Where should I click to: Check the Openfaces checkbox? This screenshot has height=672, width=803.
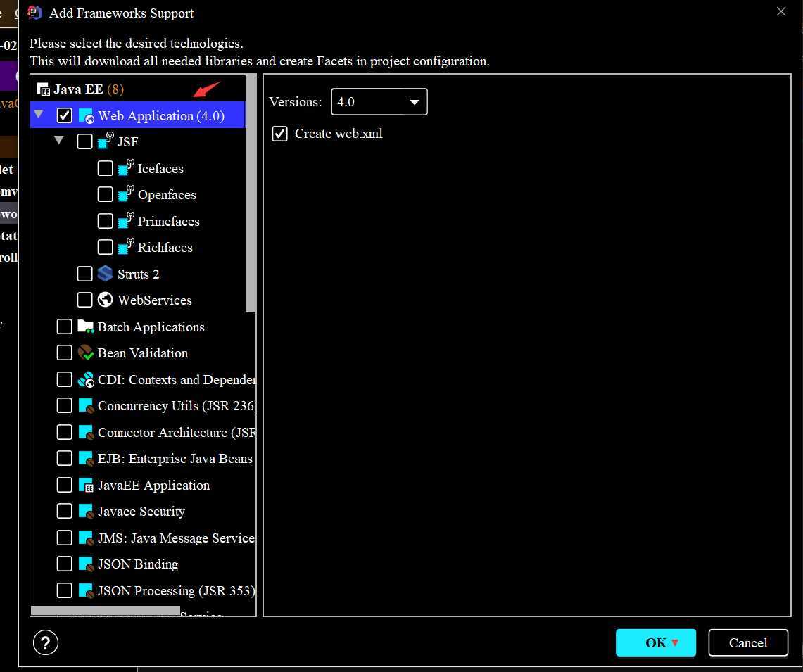(105, 194)
